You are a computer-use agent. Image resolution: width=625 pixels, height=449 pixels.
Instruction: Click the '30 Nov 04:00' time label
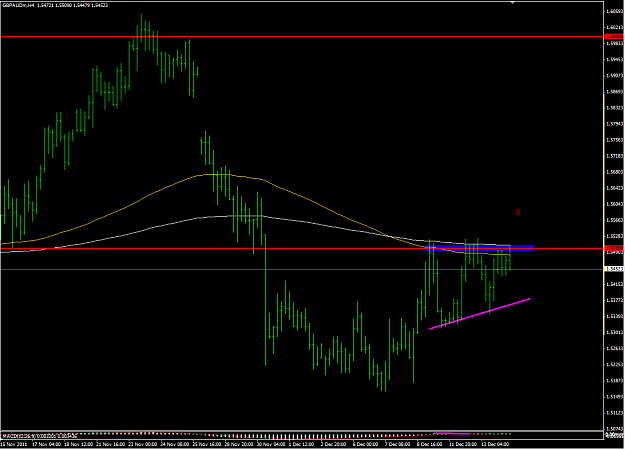[272, 444]
